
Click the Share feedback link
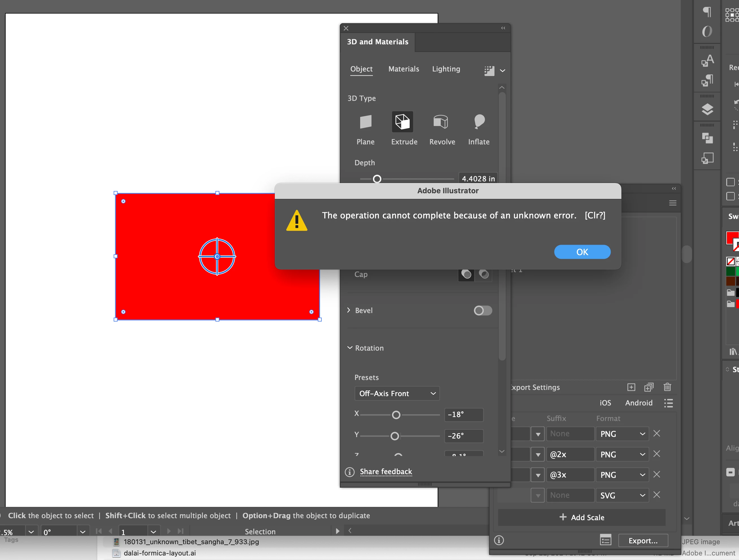click(x=386, y=472)
